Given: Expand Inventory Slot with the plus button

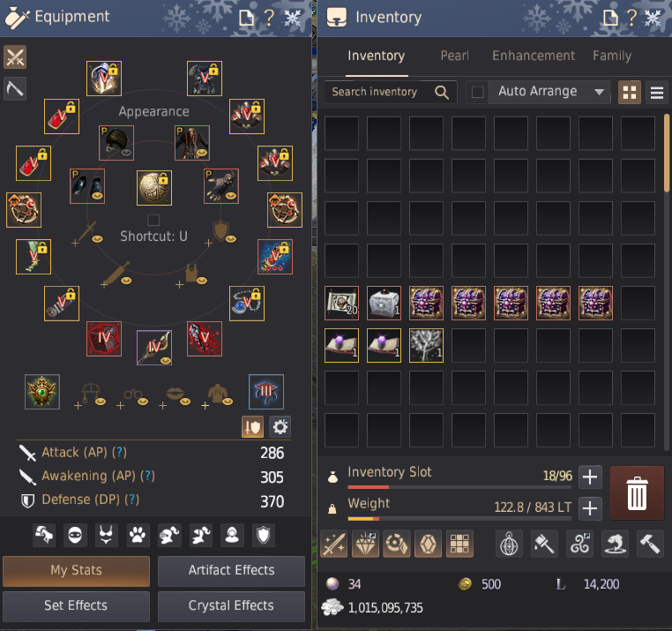Looking at the screenshot, I should click(x=590, y=477).
